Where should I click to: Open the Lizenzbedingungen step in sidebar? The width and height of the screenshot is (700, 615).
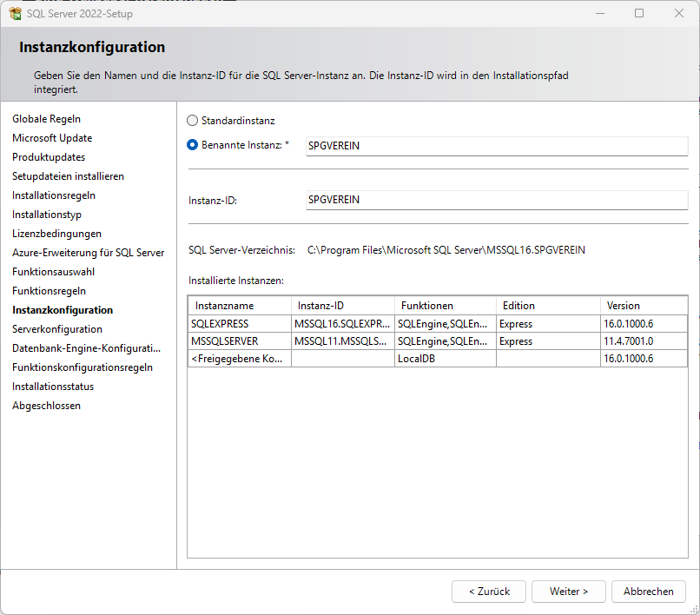[x=56, y=234]
